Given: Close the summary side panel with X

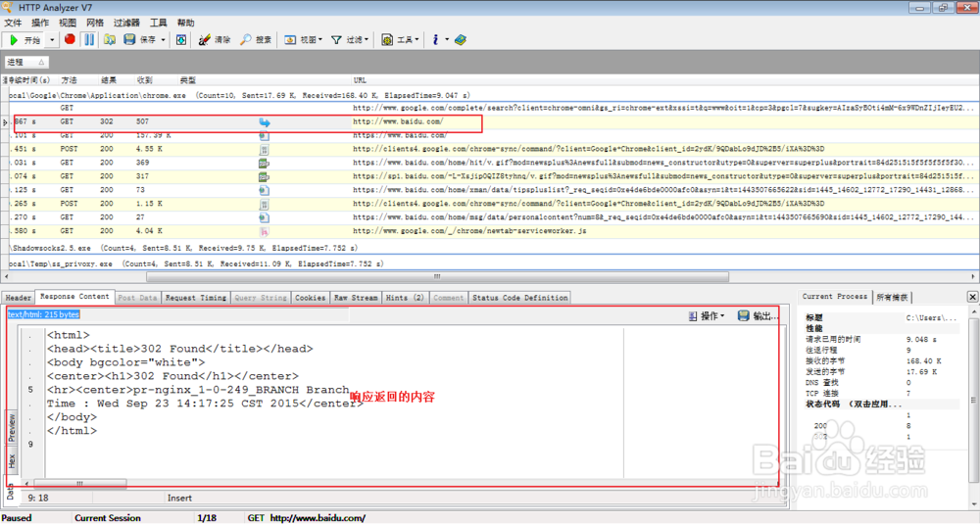Looking at the screenshot, I should (972, 297).
